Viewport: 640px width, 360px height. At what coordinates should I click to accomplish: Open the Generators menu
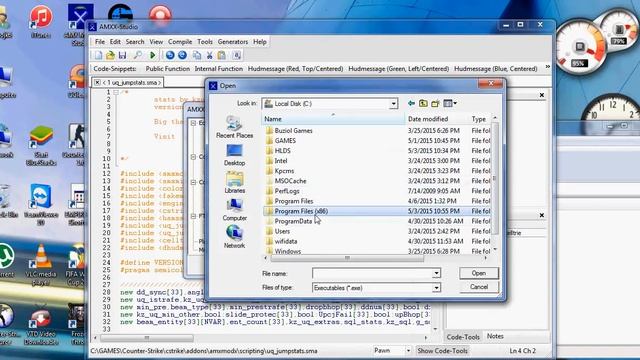[x=233, y=42]
